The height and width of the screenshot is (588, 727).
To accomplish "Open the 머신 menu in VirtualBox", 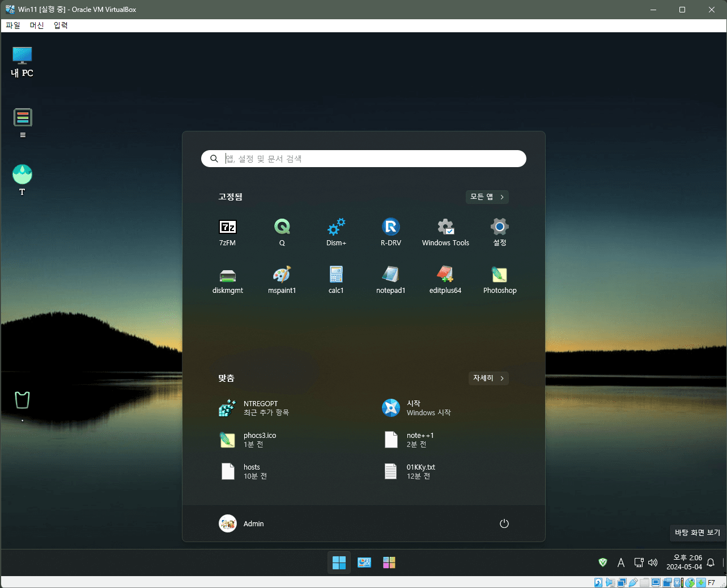I will point(37,25).
